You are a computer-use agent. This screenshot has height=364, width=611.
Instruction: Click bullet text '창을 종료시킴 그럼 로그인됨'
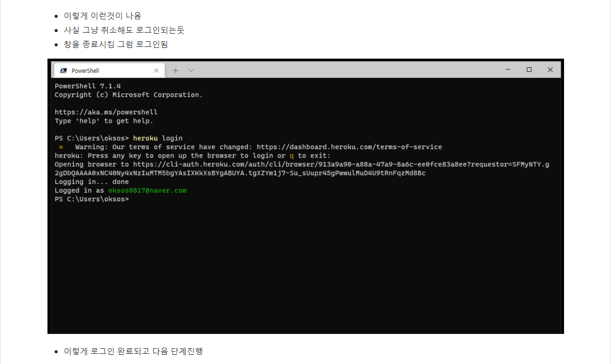click(x=116, y=44)
